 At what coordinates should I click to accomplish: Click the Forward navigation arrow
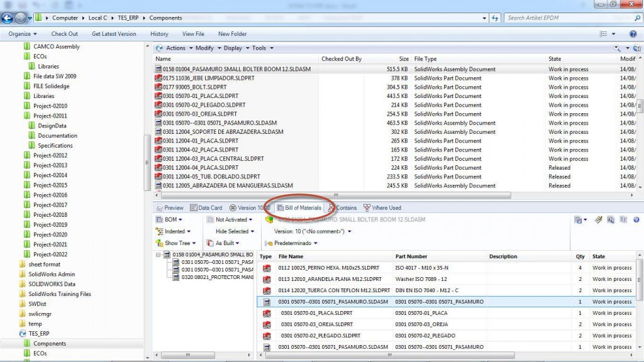pyautogui.click(x=19, y=18)
